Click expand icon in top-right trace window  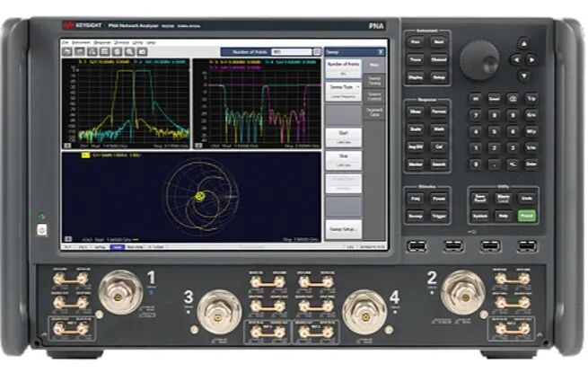[198, 146]
